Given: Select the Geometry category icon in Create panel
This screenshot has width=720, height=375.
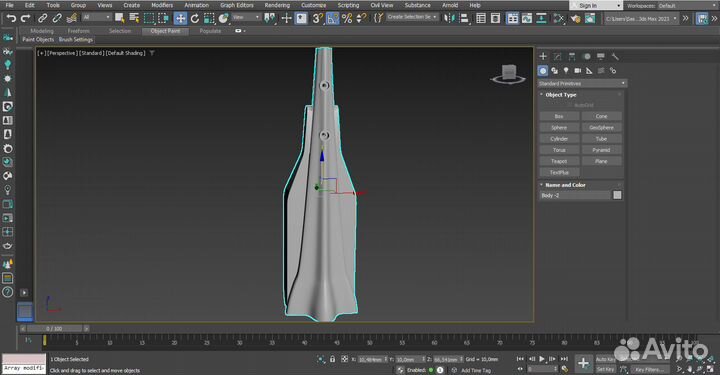Looking at the screenshot, I should (x=543, y=71).
